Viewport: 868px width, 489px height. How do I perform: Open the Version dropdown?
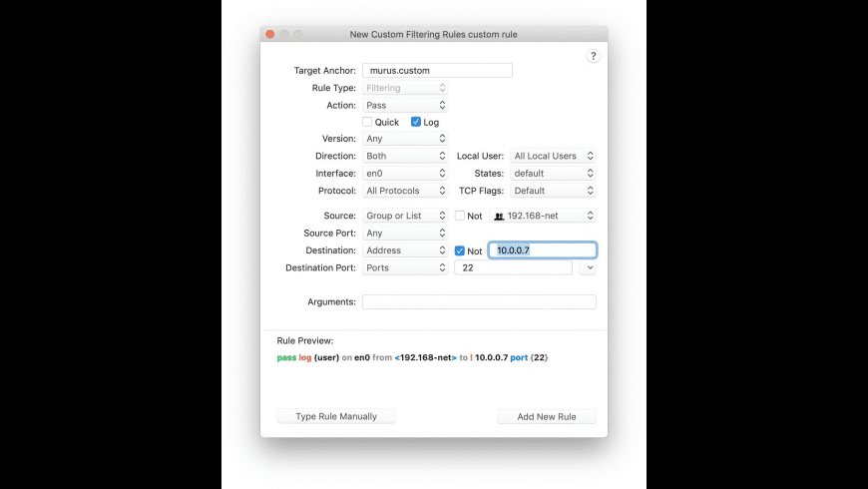405,139
